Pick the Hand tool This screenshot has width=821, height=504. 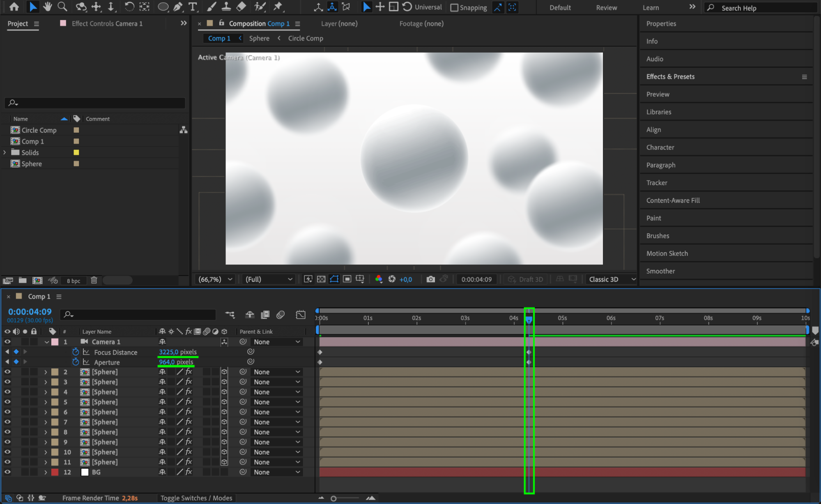48,7
